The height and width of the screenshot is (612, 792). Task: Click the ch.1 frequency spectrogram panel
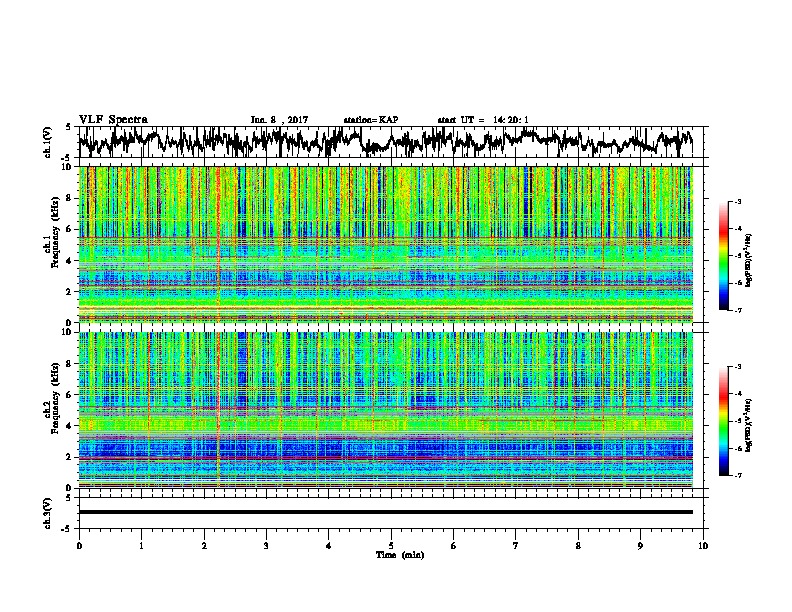point(385,244)
